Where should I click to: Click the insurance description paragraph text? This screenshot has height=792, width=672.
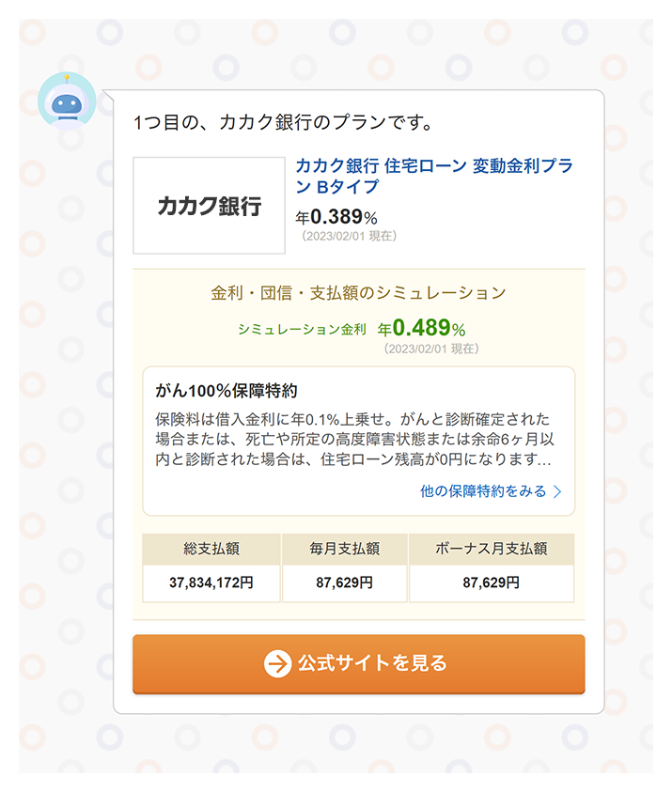352,440
